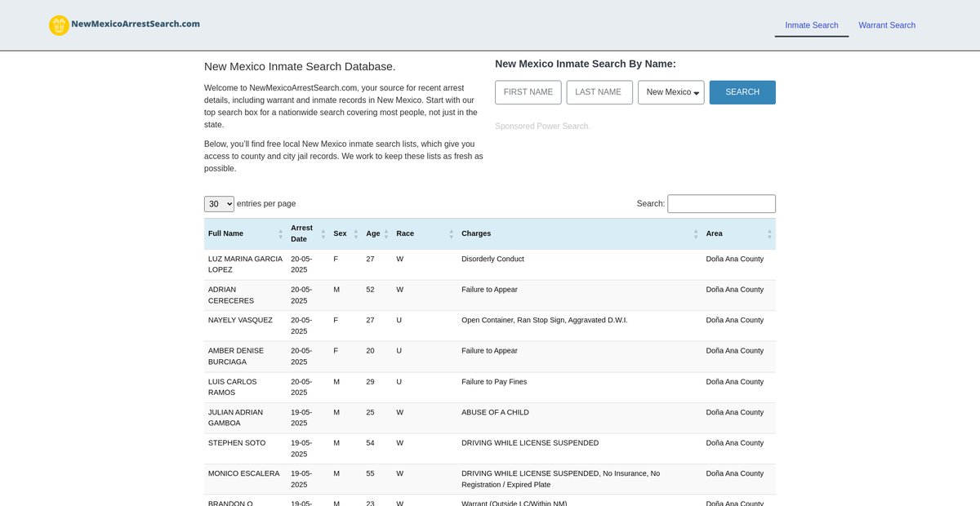Click the Race column sort arrows
The height and width of the screenshot is (506, 980).
tap(451, 233)
